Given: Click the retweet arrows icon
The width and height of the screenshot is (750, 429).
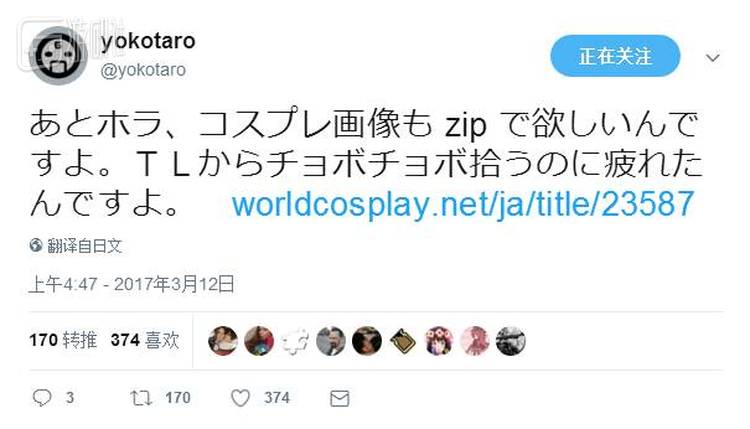Looking at the screenshot, I should coord(141,397).
